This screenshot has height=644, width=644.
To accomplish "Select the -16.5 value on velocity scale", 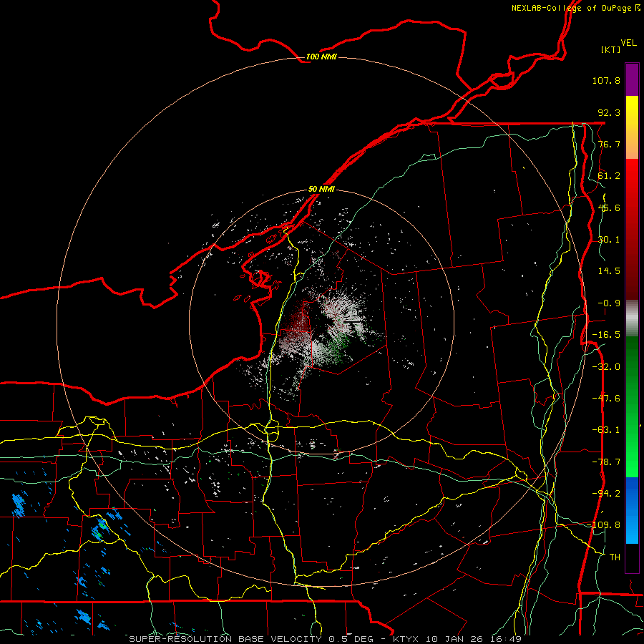I will (606, 335).
